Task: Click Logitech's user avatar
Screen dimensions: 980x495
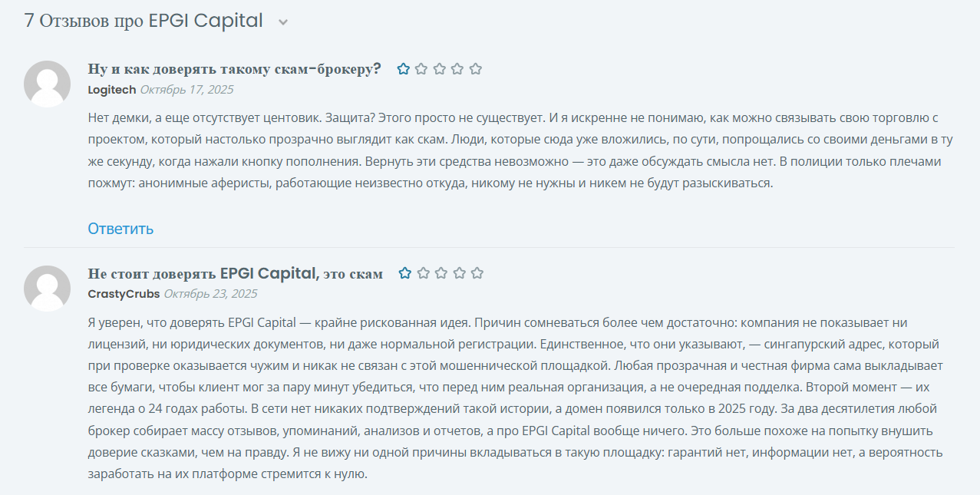Action: 48,84
